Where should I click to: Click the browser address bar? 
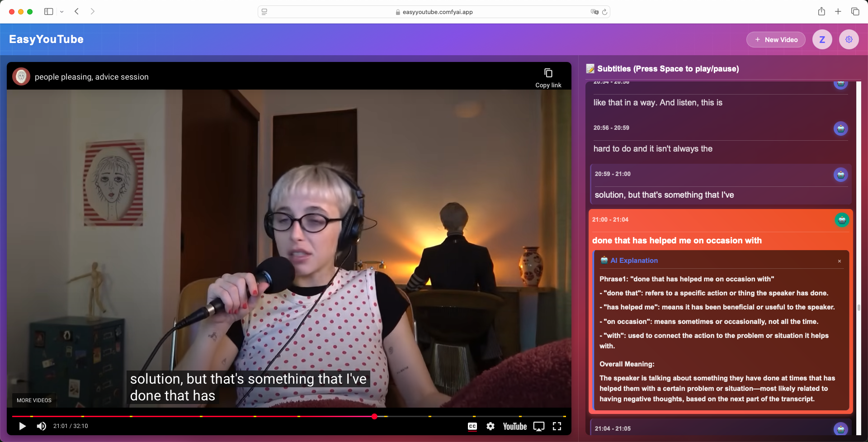[x=434, y=12]
